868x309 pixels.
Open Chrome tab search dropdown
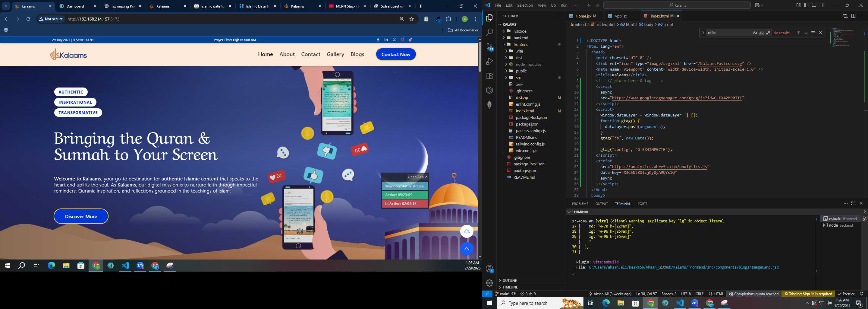(x=6, y=6)
